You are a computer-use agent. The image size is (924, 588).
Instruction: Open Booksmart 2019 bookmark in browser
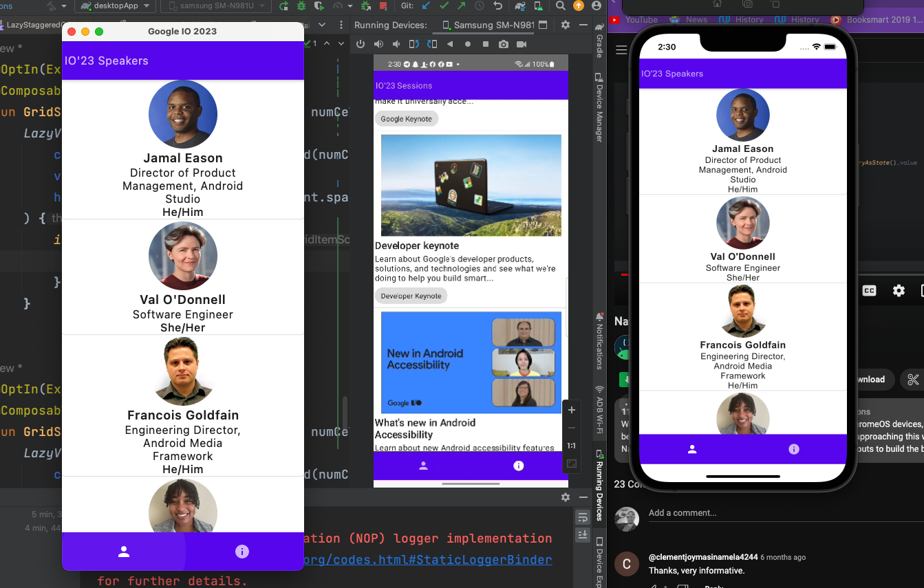pyautogui.click(x=876, y=20)
